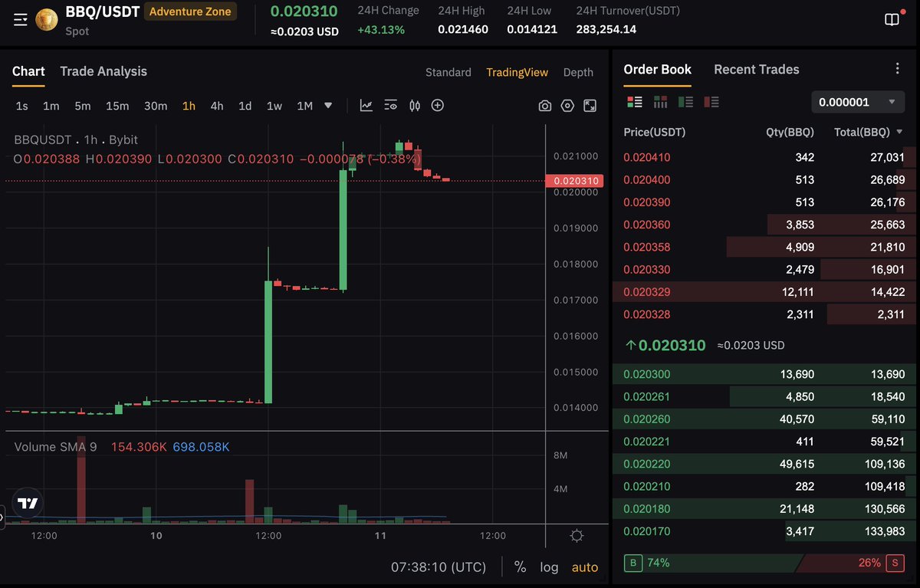Open chart time zone settings sun icon
The image size is (920, 588).
[x=577, y=535]
